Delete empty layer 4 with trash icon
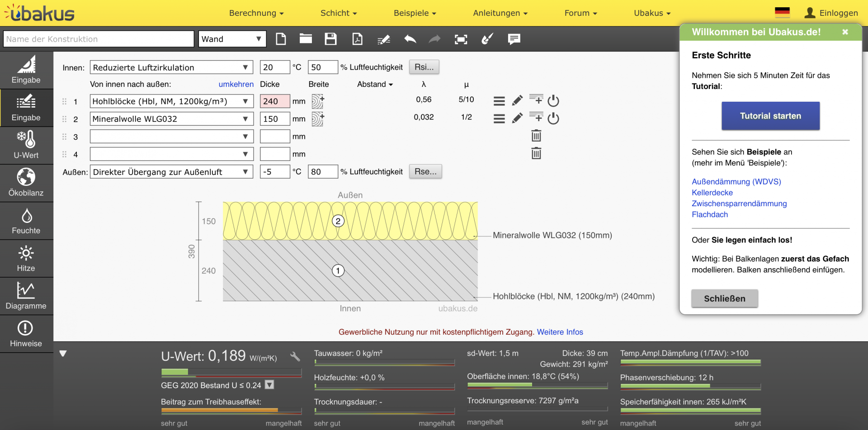This screenshot has height=430, width=868. coord(536,153)
